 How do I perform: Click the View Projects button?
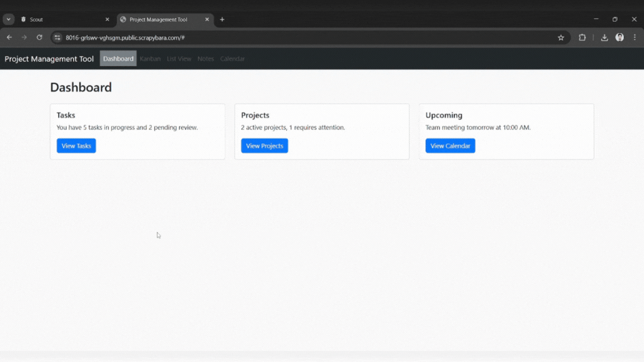click(x=264, y=145)
